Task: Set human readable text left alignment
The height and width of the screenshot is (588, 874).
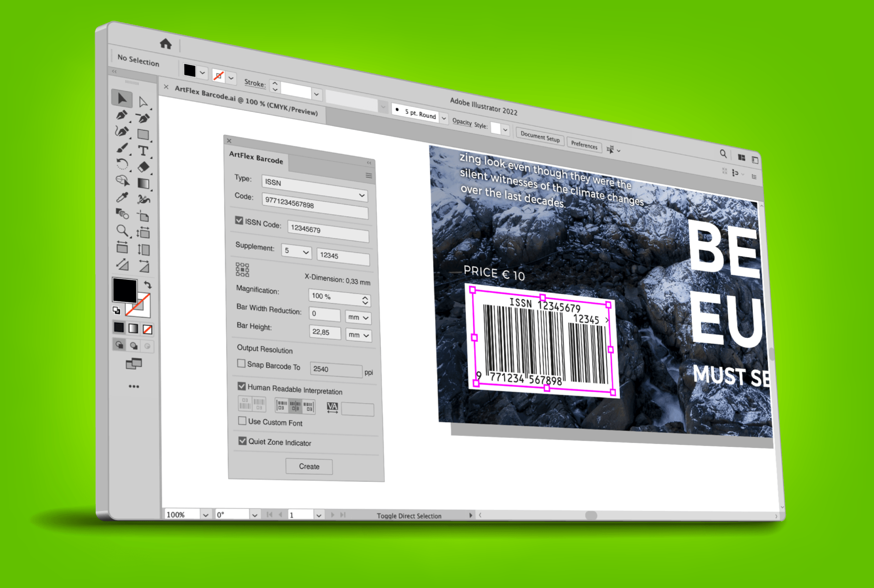Action: [282, 405]
